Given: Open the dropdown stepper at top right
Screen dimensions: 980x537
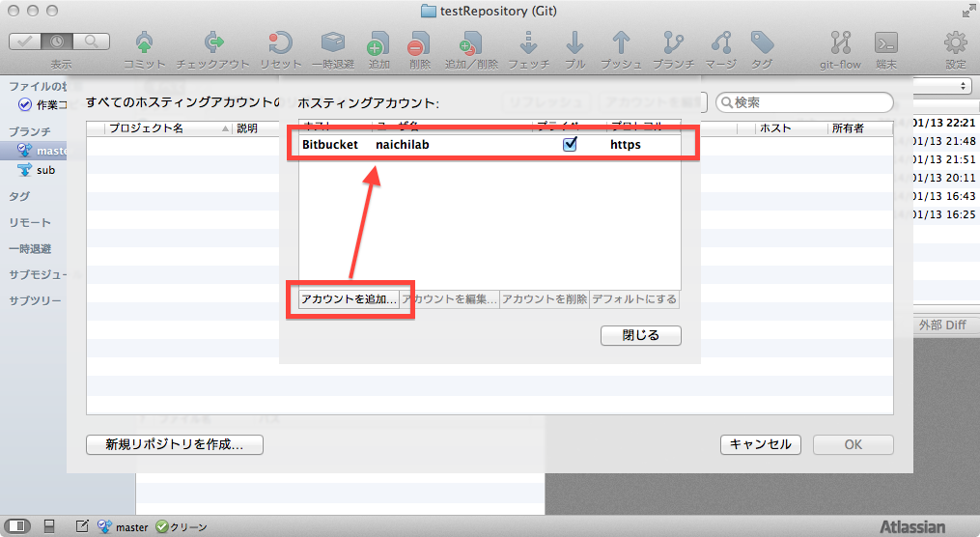Looking at the screenshot, I should tap(964, 86).
